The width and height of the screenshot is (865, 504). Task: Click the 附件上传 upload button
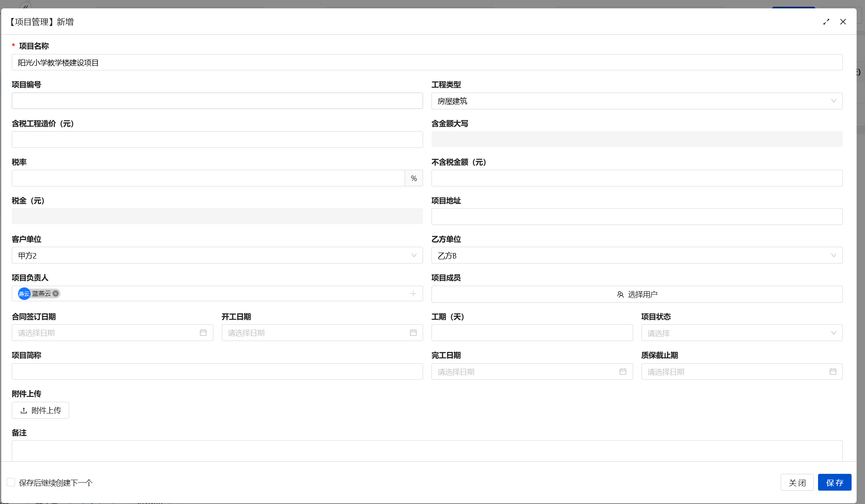tap(40, 411)
